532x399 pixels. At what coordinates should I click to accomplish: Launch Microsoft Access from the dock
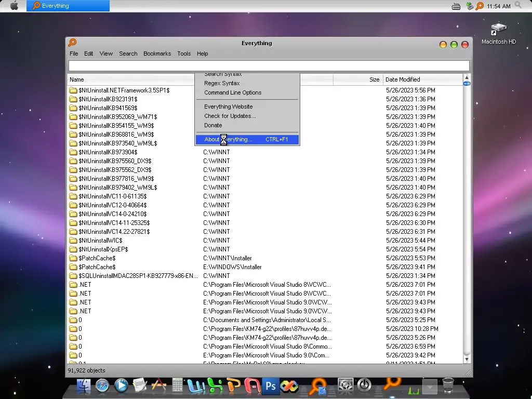point(252,386)
